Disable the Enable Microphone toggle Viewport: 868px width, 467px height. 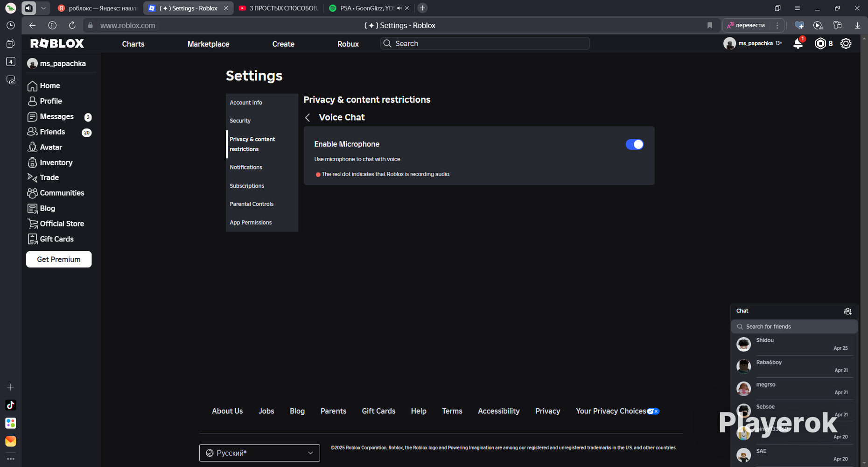(634, 144)
